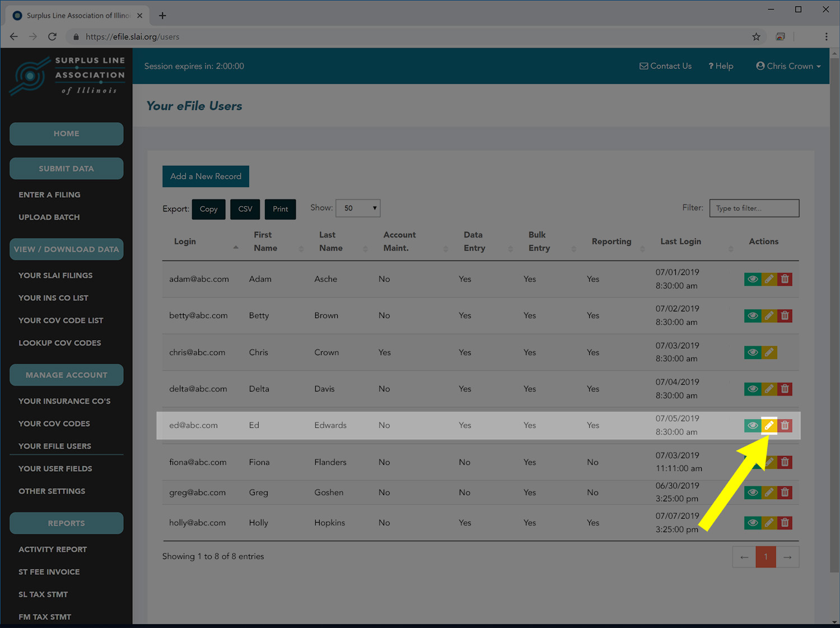The height and width of the screenshot is (628, 840).
Task: Expand the Chris Crown account menu
Action: 788,66
